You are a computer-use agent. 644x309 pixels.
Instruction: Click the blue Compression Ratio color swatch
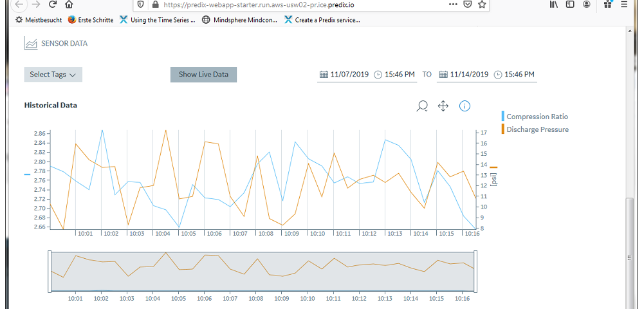point(502,116)
